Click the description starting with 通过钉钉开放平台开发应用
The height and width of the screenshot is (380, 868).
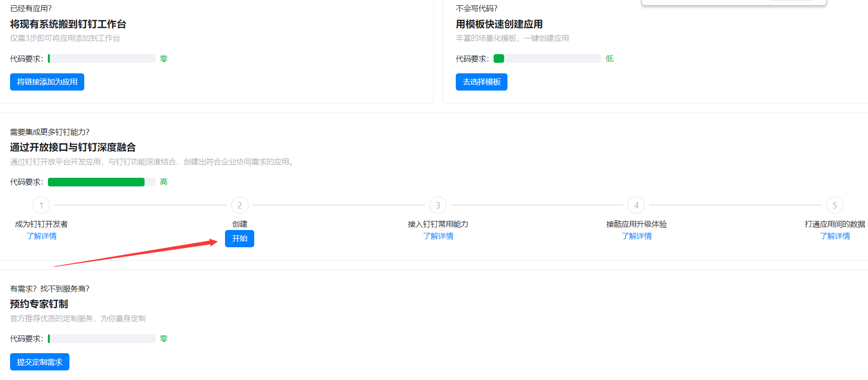point(152,162)
